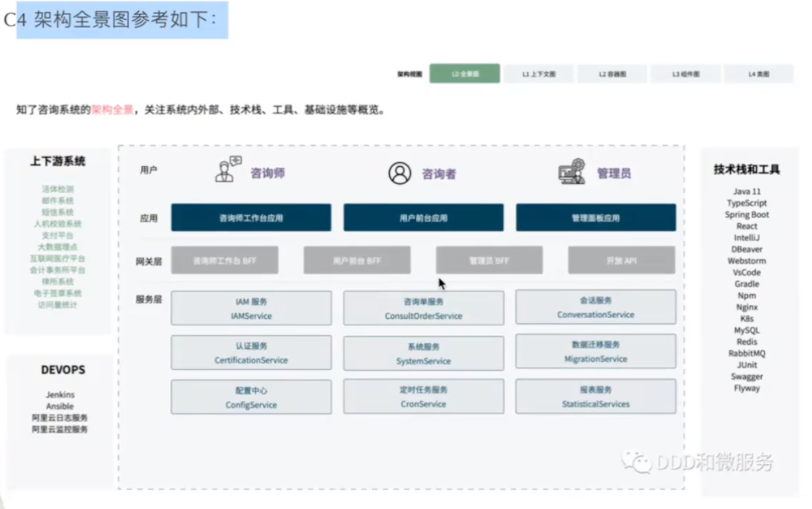Click 人机校验系统 in upstream list
Screen dimensions: 812x509
click(x=57, y=224)
